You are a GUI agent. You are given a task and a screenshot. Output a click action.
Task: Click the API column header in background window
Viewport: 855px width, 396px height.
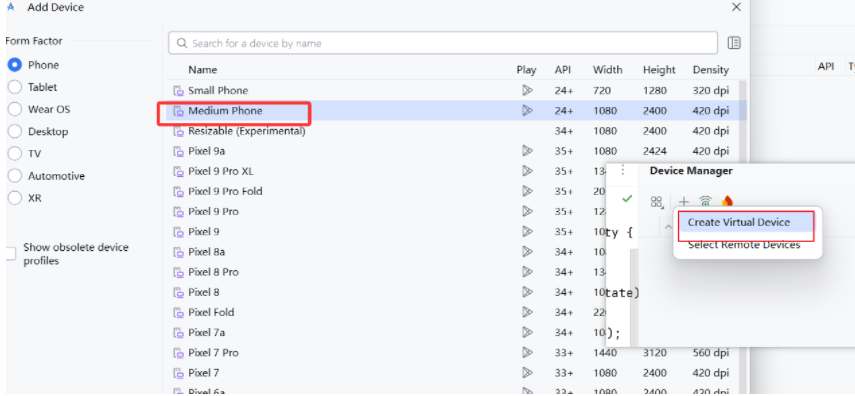(826, 66)
